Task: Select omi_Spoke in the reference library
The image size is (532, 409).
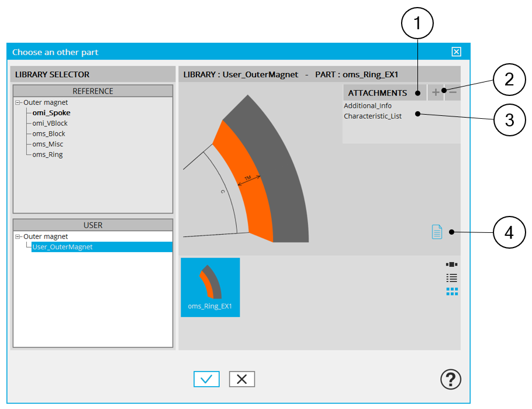Action: [x=51, y=113]
